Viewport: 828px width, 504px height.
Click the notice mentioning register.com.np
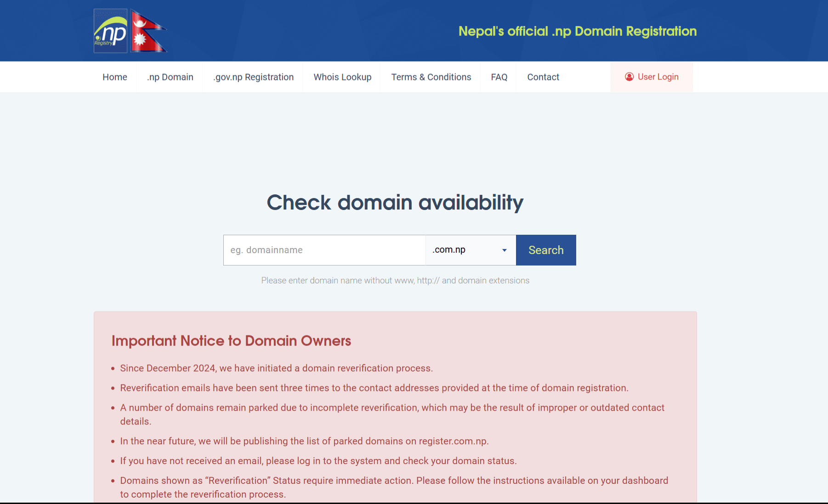pos(304,441)
